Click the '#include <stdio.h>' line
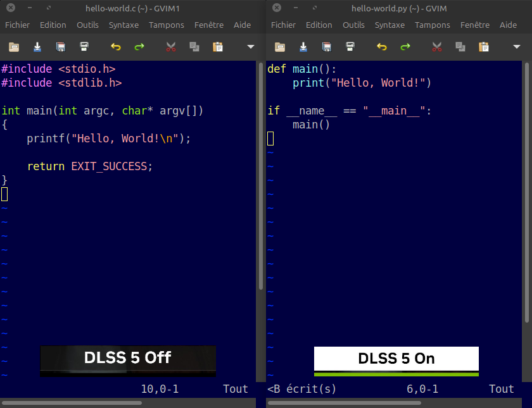 [x=58, y=69]
